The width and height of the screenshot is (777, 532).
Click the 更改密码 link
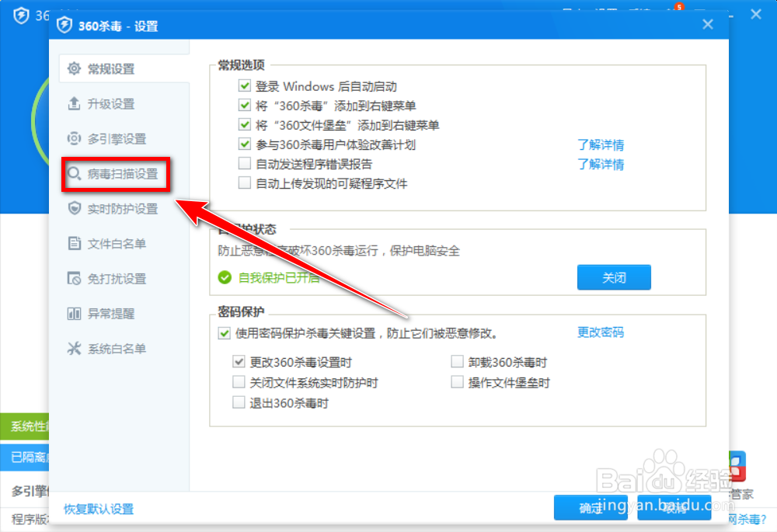pos(601,332)
